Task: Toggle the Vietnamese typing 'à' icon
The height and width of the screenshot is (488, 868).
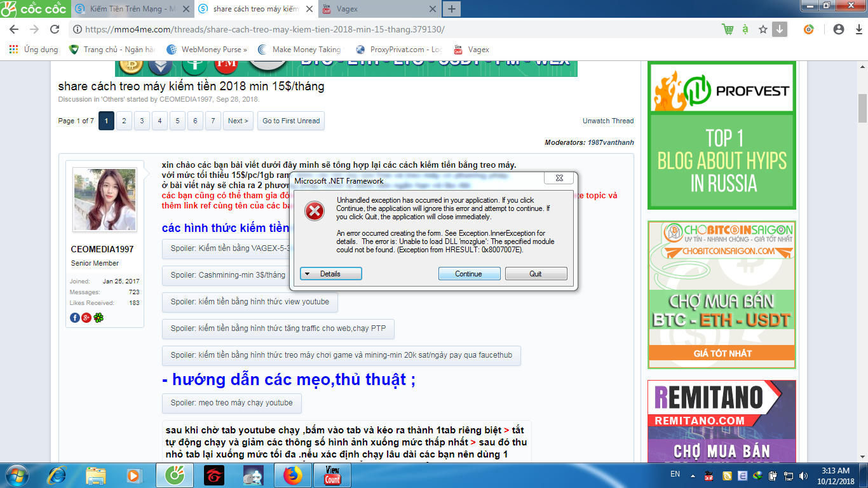Action: point(745,29)
